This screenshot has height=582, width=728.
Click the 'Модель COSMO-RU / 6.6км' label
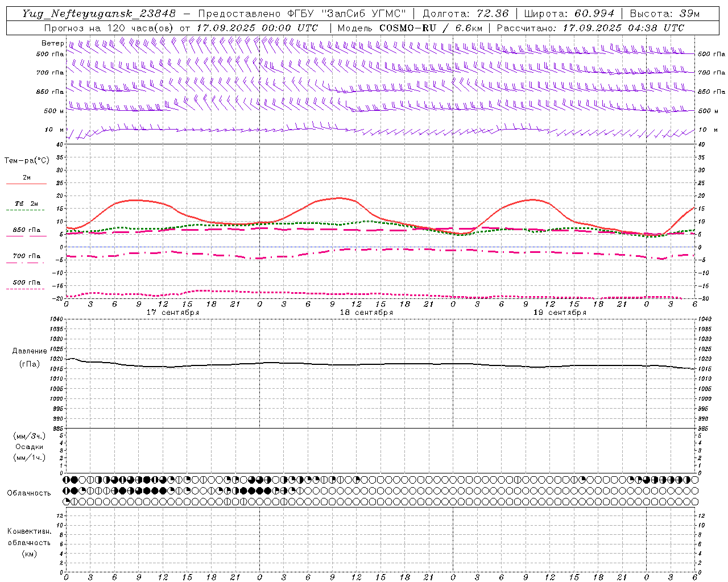[x=409, y=28]
